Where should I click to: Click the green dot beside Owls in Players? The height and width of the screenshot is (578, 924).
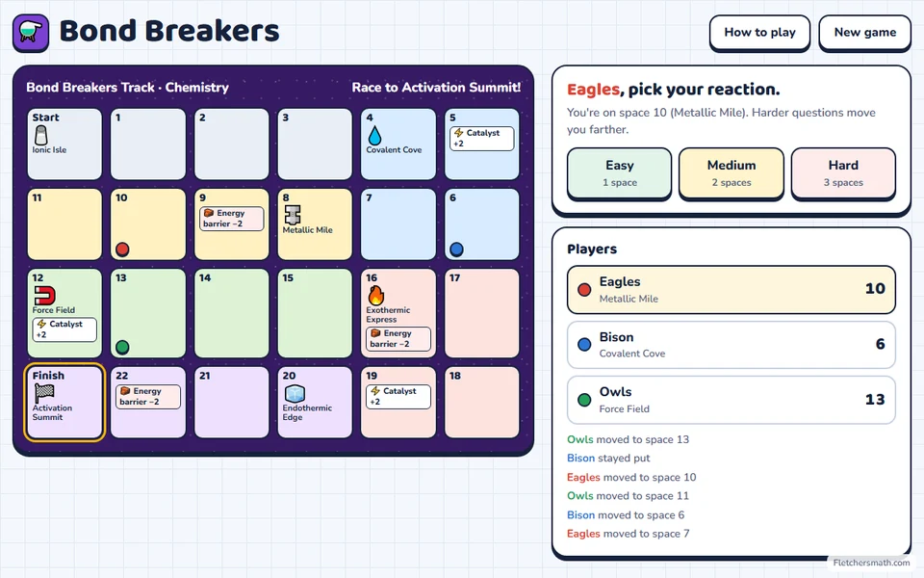point(584,400)
